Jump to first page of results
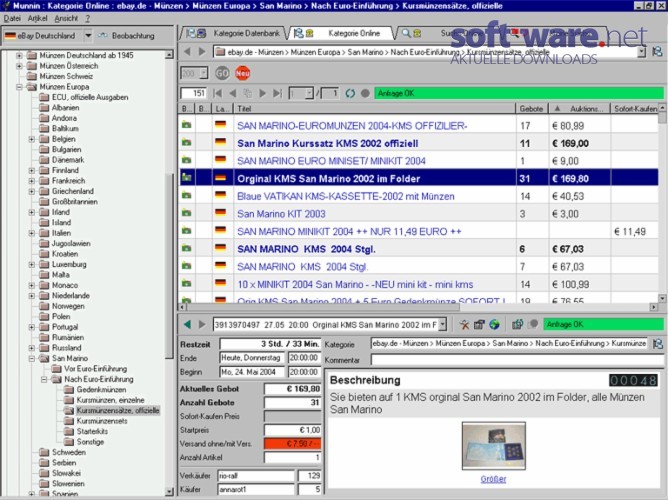Image resolution: width=668 pixels, height=500 pixels. 218,93
